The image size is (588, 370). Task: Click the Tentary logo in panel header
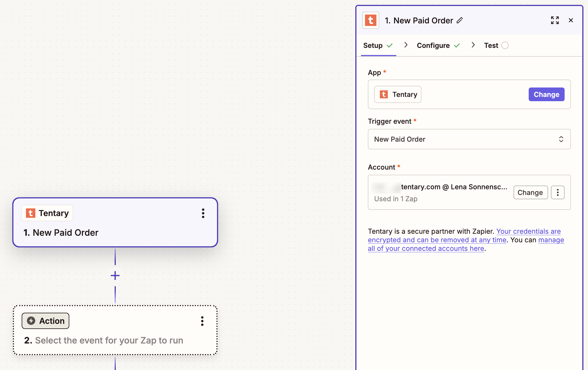370,20
